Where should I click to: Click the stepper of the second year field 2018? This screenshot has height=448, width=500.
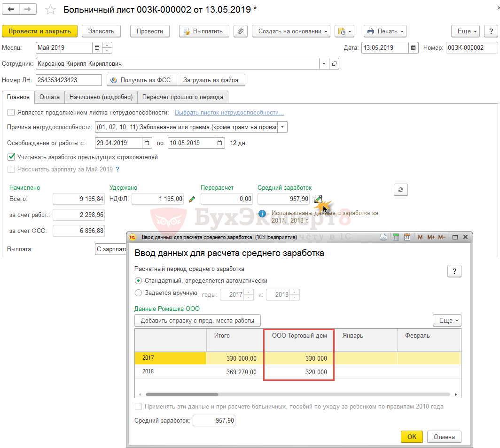[295, 294]
